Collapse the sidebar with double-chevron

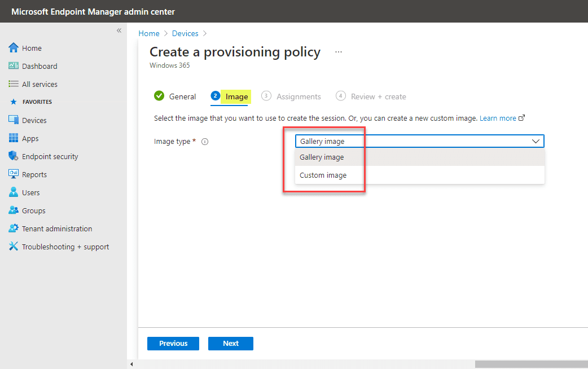119,30
